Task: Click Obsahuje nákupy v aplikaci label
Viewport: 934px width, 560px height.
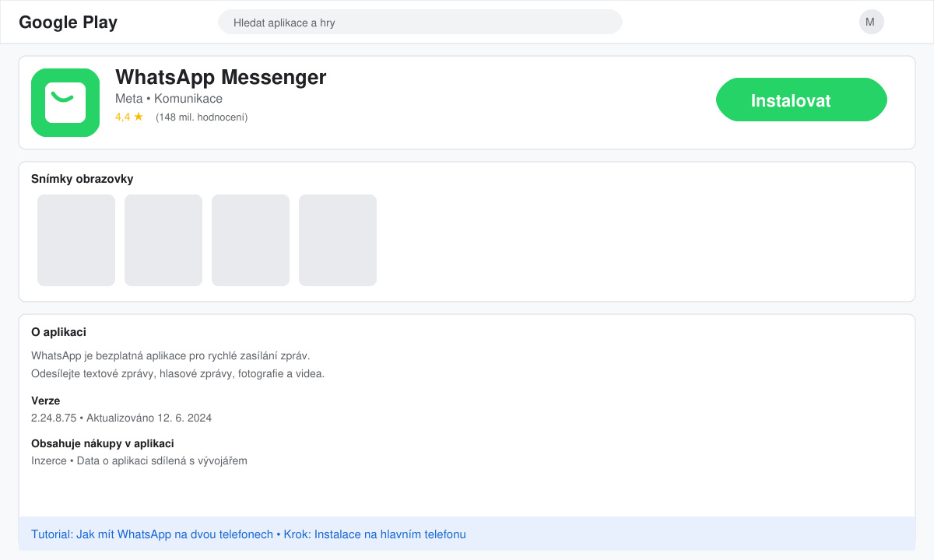Action: point(103,443)
